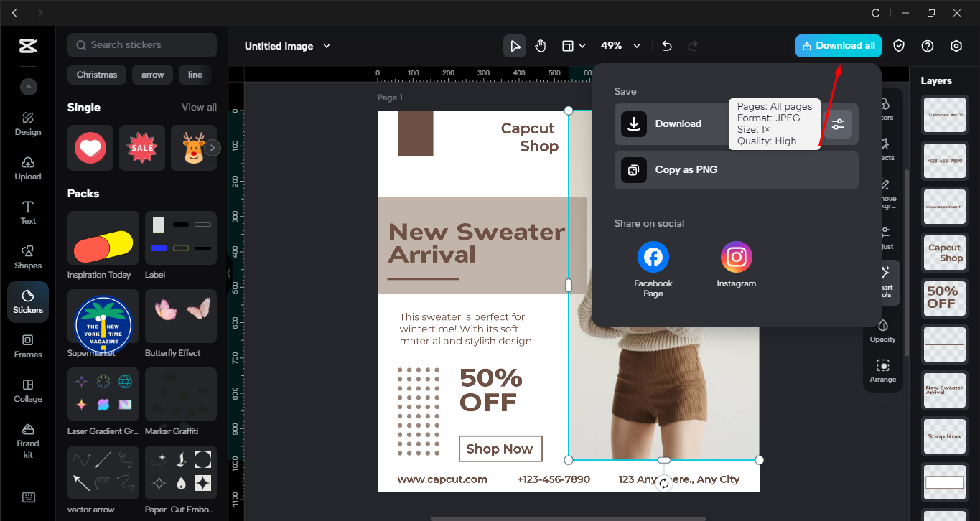Viewport: 980px width, 521px height.
Task: Open the Arrange options
Action: tap(883, 371)
